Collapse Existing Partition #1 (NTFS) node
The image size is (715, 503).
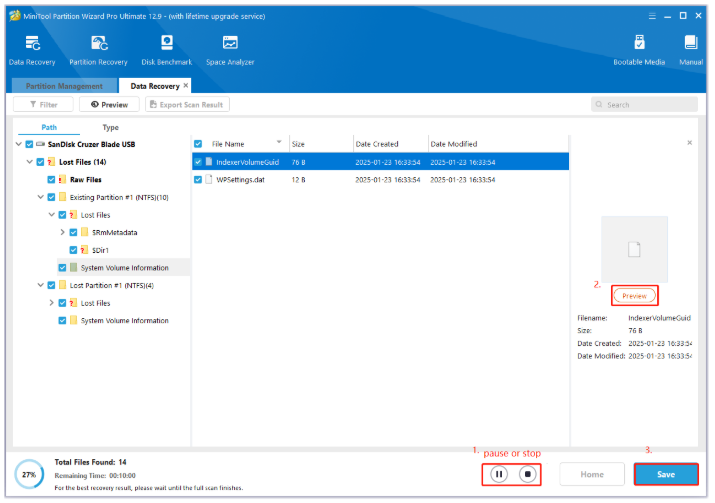[41, 197]
